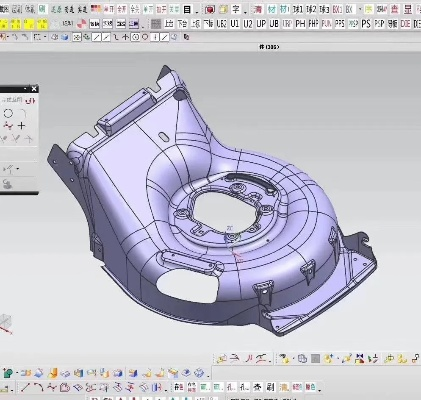The image size is (421, 400).
Task: Click the U2 toolbar button
Action: 248,24
